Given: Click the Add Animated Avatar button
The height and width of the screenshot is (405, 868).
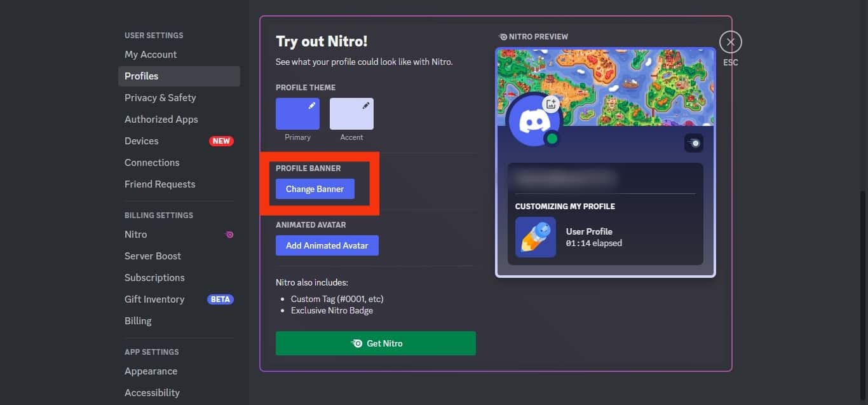Looking at the screenshot, I should click(327, 245).
